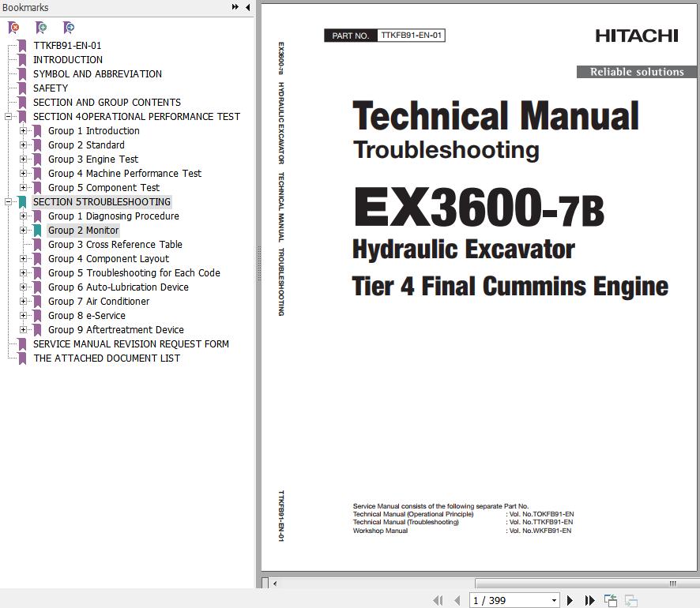
Task: Go to the SAFETY bookmark
Action: [51, 88]
